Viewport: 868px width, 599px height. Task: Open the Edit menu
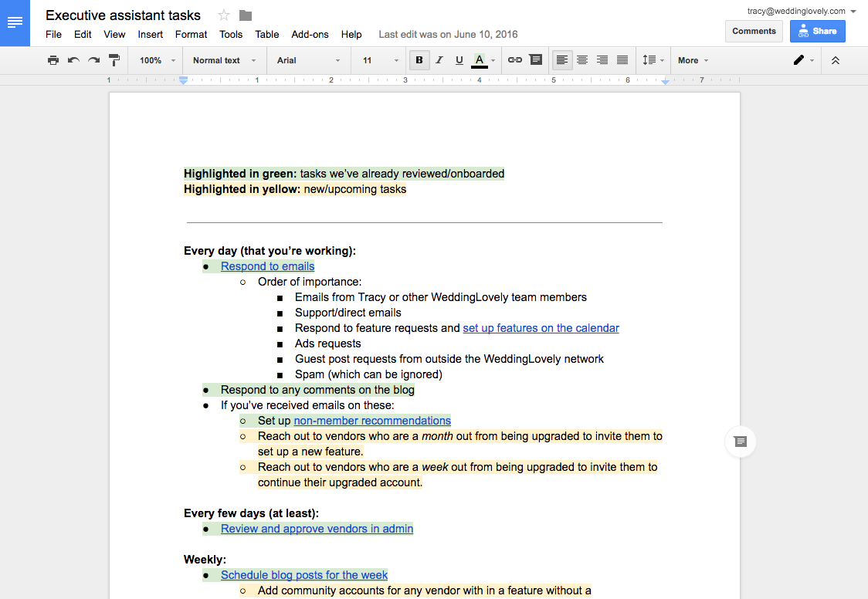[83, 34]
